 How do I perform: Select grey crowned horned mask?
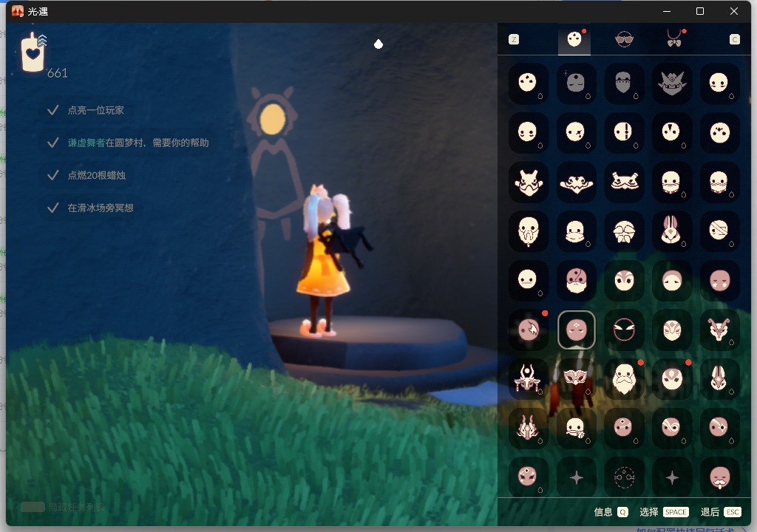click(671, 83)
